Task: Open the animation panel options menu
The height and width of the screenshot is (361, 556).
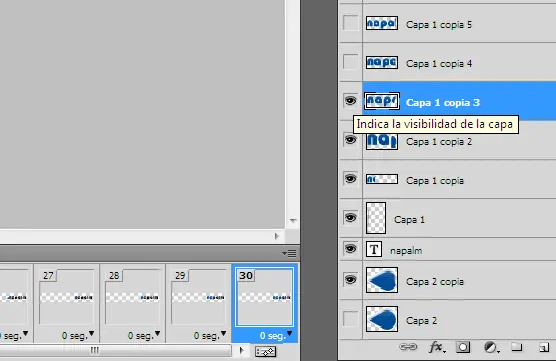Action: (289, 253)
